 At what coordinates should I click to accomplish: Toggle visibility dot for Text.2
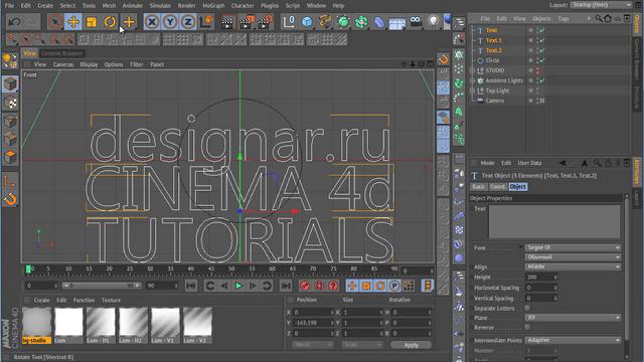(530, 50)
